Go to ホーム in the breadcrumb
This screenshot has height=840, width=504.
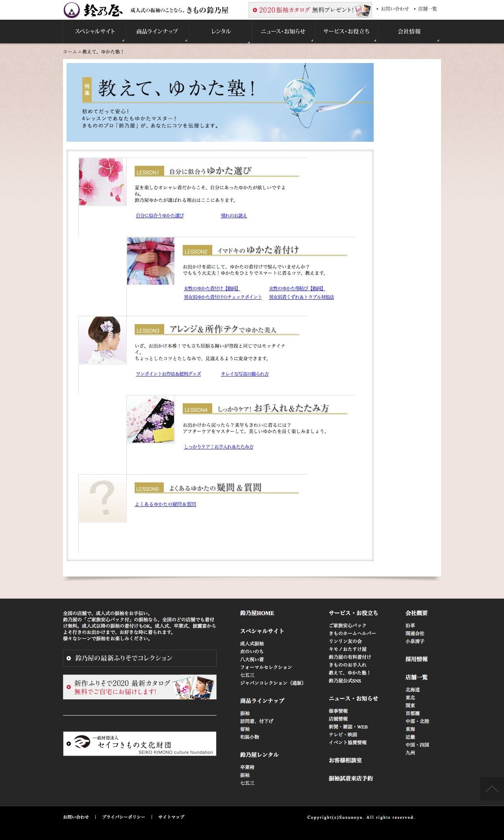tap(70, 52)
